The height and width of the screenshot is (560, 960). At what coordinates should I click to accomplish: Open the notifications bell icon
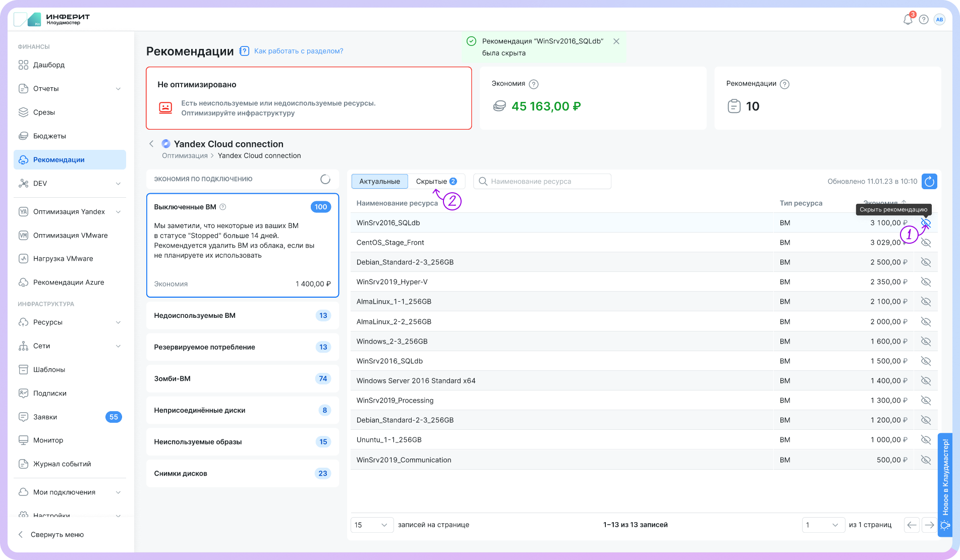tap(908, 20)
